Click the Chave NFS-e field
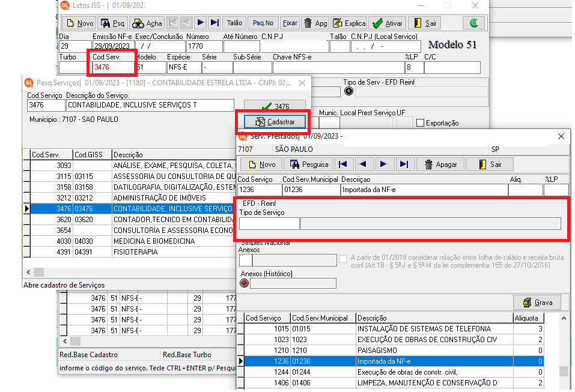575x392 pixels. 338,67
